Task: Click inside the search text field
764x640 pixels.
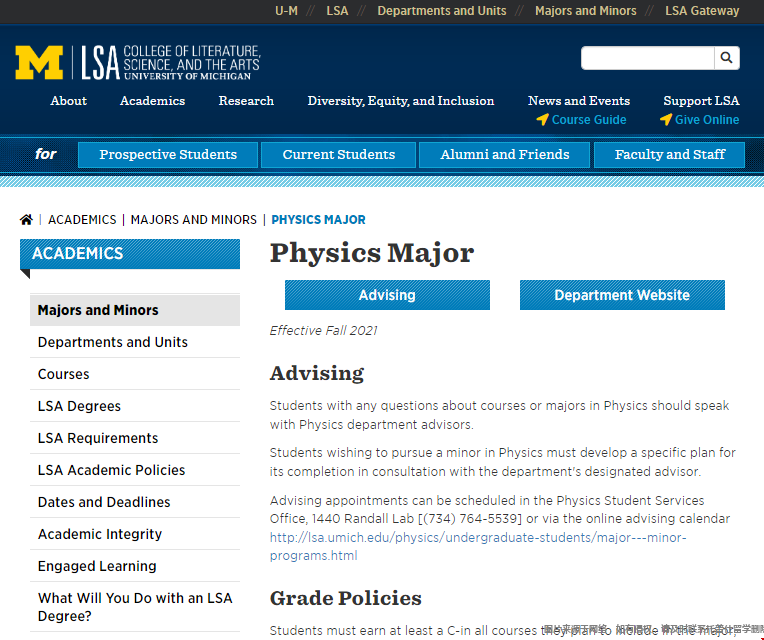Action: point(647,58)
